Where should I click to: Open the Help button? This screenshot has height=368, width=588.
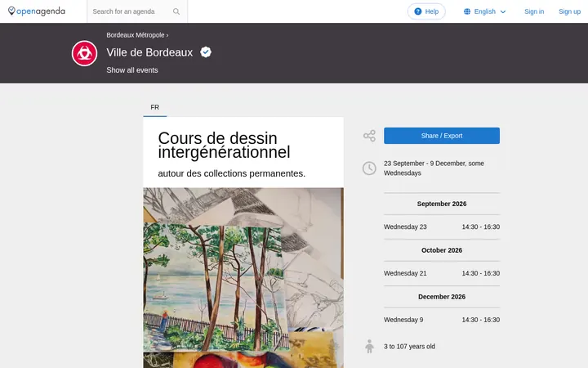426,11
